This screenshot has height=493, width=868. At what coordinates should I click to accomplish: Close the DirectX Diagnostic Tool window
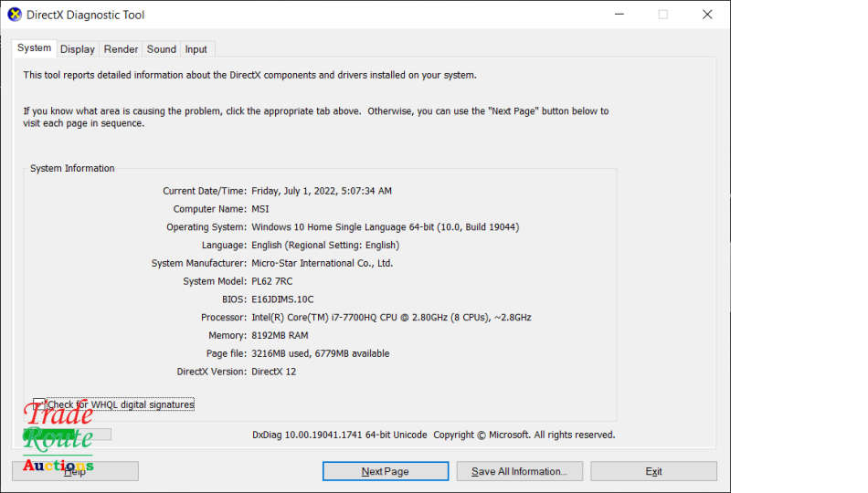click(x=707, y=15)
